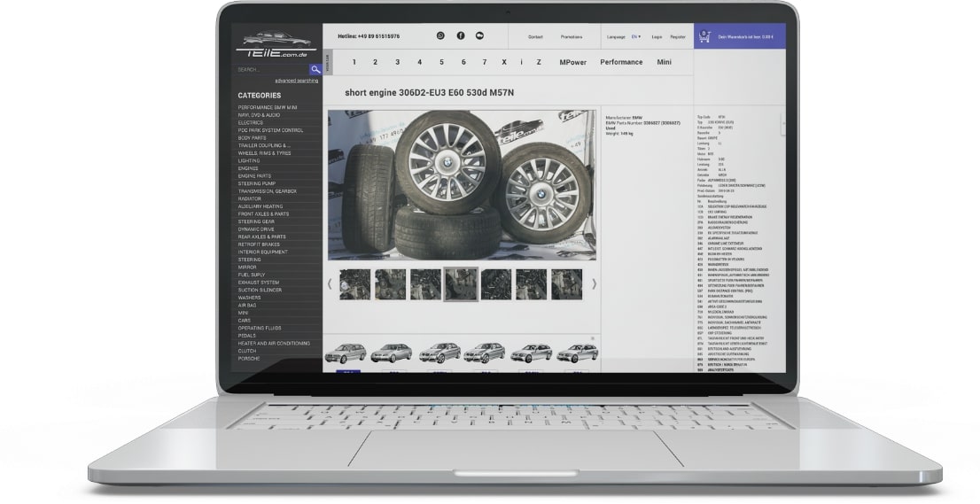The width and height of the screenshot is (980, 504).
Task: Select the Performance series tab
Action: click(621, 62)
